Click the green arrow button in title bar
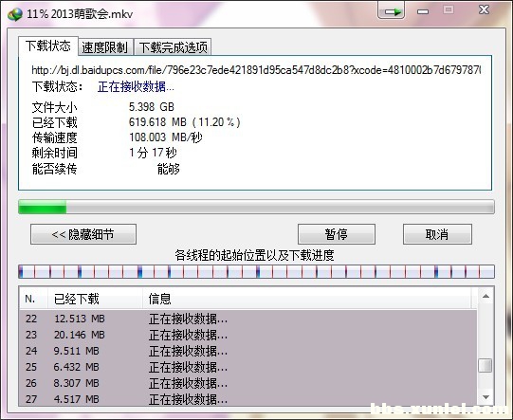Viewport: 513px width, 420px height. (391, 11)
